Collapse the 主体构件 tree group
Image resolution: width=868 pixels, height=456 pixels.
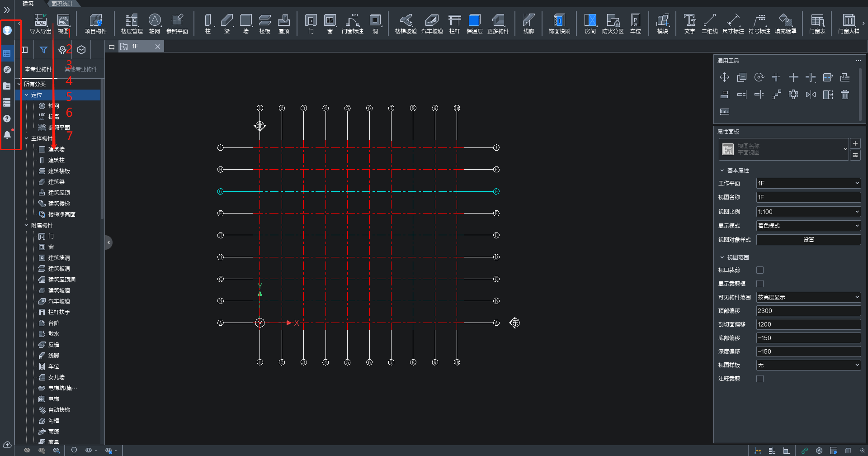click(26, 138)
